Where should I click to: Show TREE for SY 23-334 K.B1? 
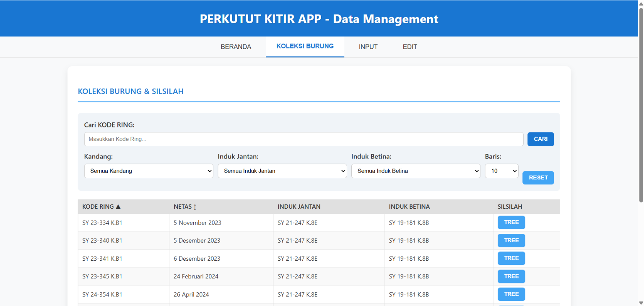511,223
